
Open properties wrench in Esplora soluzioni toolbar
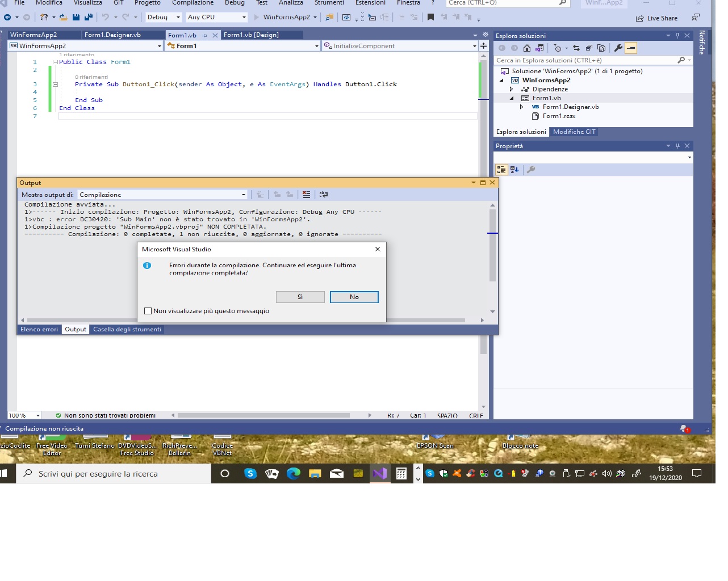618,48
